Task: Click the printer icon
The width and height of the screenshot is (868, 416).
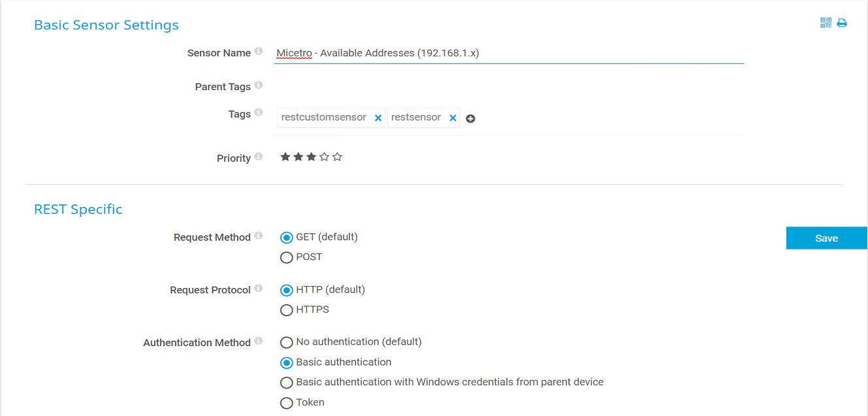Action: click(x=842, y=24)
